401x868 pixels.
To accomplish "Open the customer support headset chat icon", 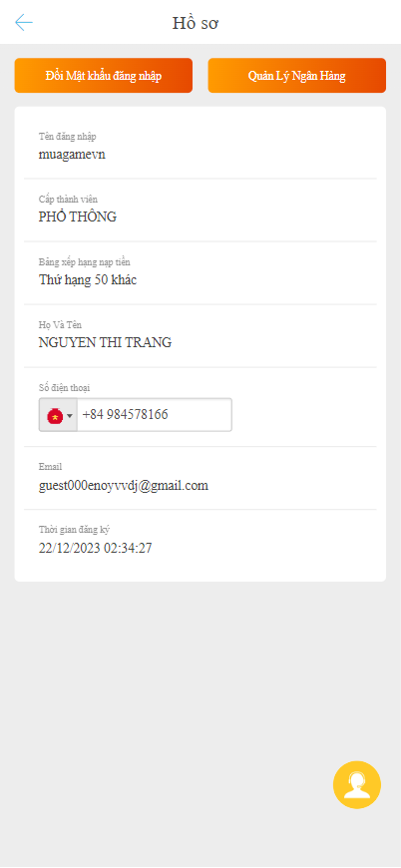I will (x=357, y=785).
